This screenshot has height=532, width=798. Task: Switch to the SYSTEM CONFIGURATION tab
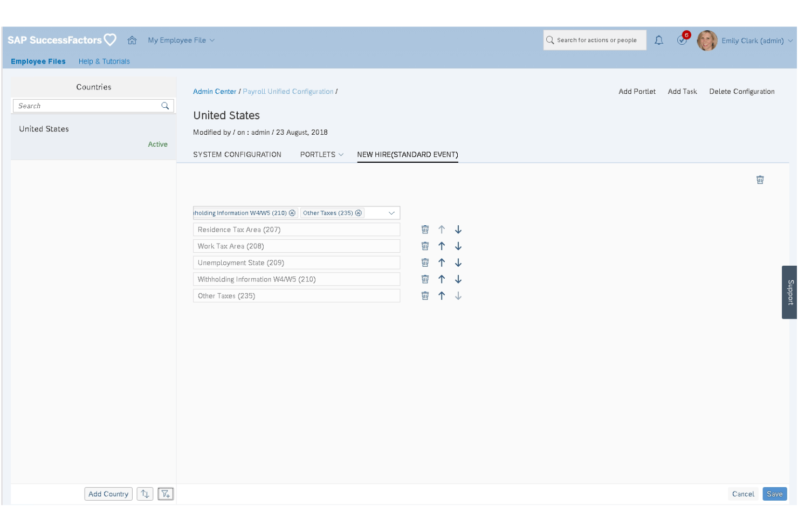[237, 155]
